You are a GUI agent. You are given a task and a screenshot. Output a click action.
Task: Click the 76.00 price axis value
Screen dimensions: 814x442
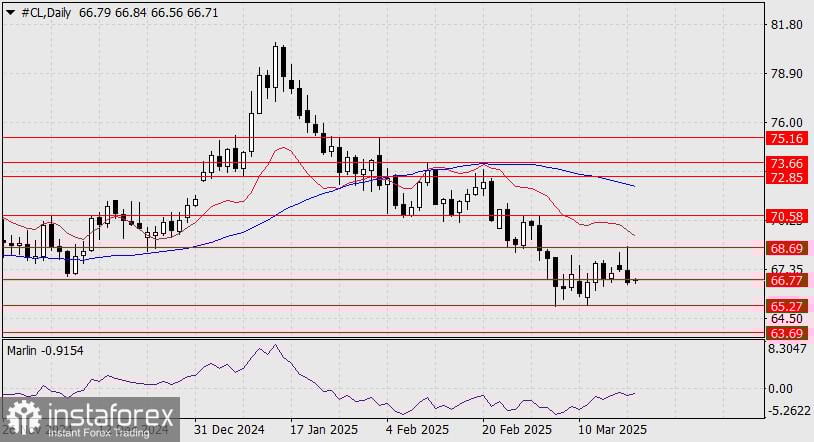point(786,123)
